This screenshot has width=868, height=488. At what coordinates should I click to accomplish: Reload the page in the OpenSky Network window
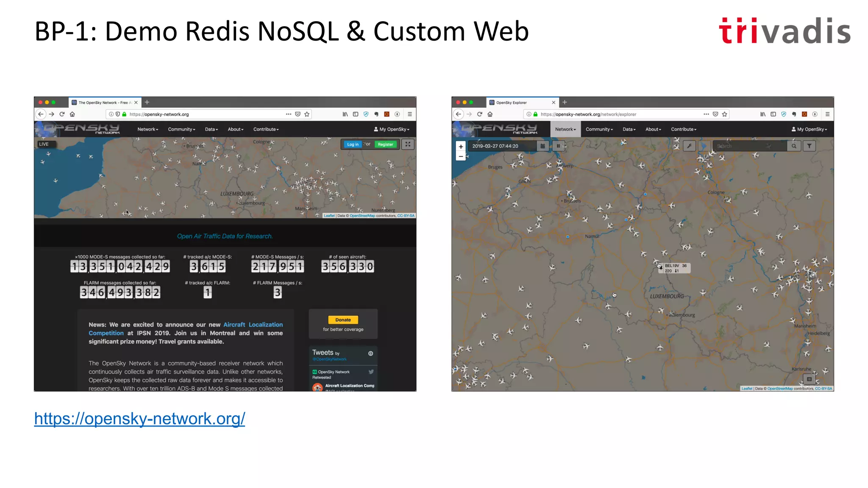(x=62, y=114)
